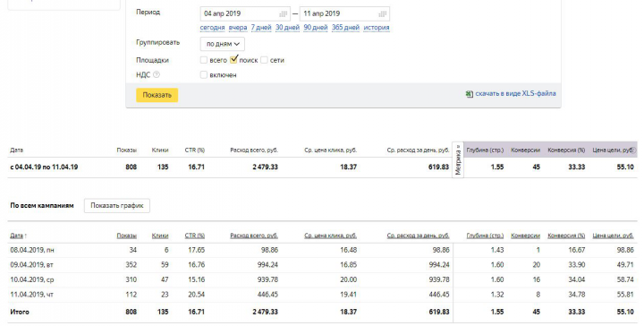
Task: Click the start date input field
Action: tap(245, 14)
